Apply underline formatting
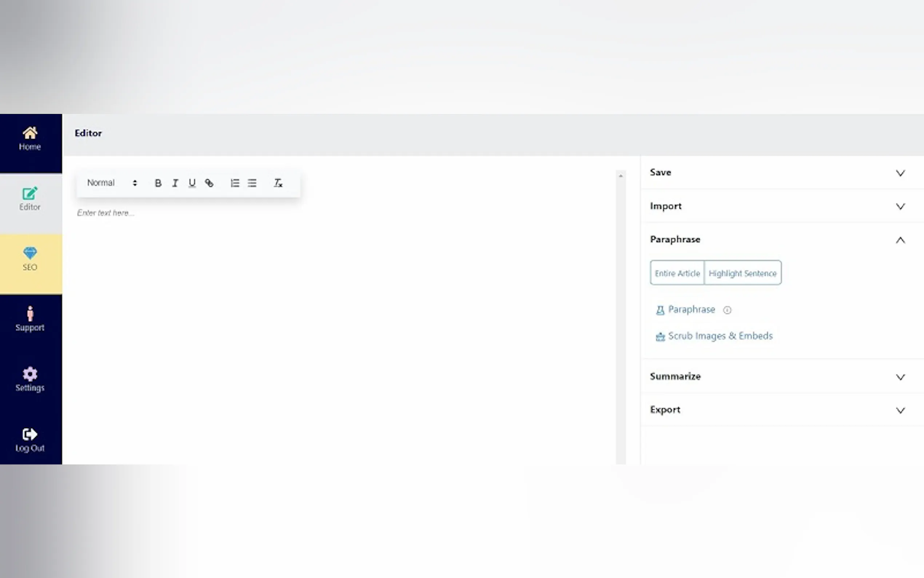This screenshot has height=578, width=924. [x=192, y=183]
